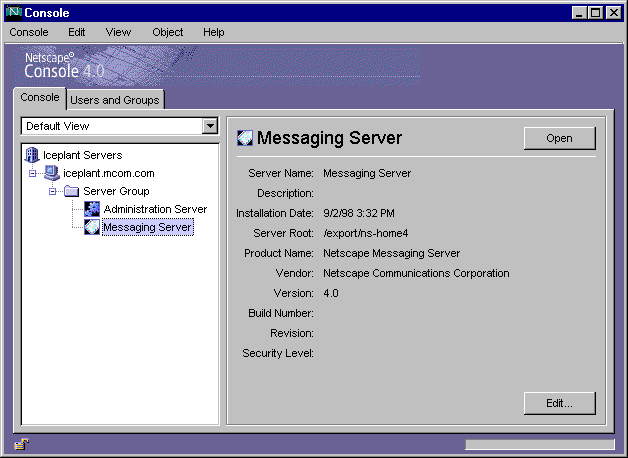
Task: Click the Server Group folder icon
Action: pyautogui.click(x=71, y=191)
